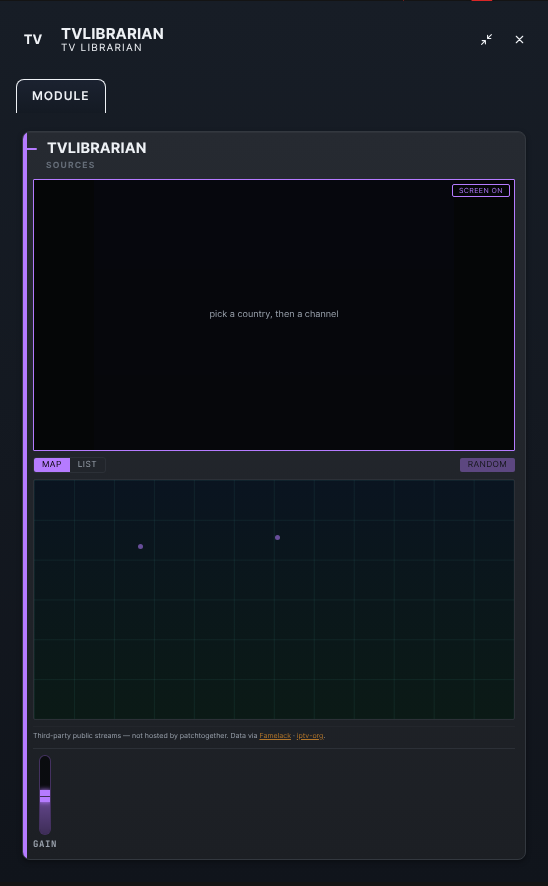Click 'pick a country, then a channel' text

pyautogui.click(x=274, y=314)
